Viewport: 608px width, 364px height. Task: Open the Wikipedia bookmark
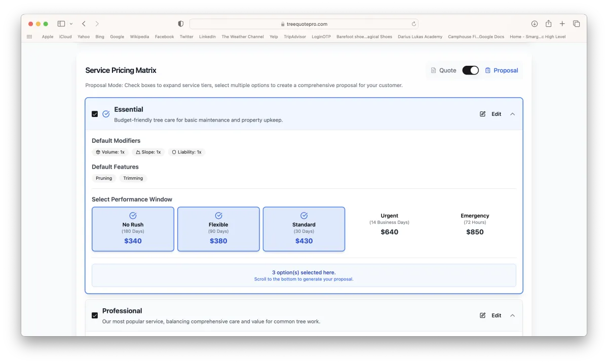click(x=139, y=36)
